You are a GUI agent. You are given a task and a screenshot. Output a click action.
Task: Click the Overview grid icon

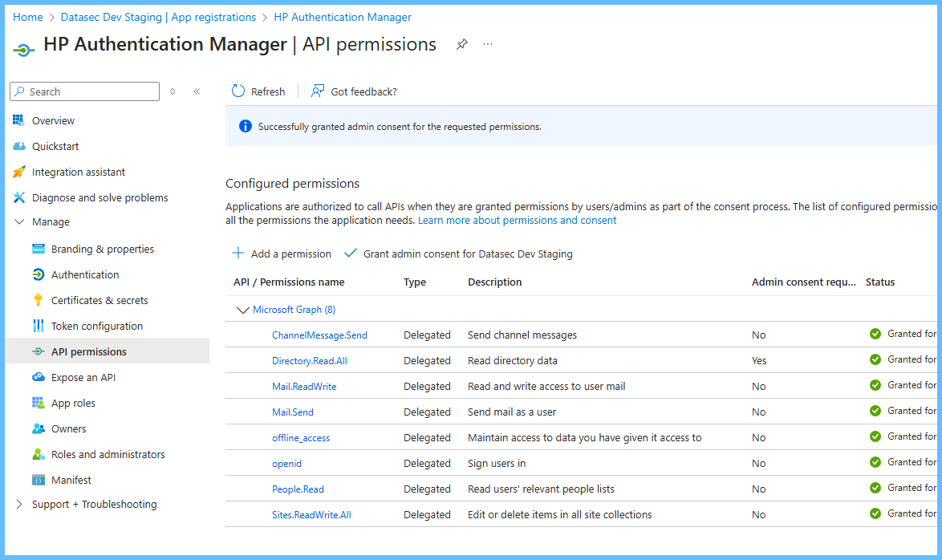tap(18, 120)
